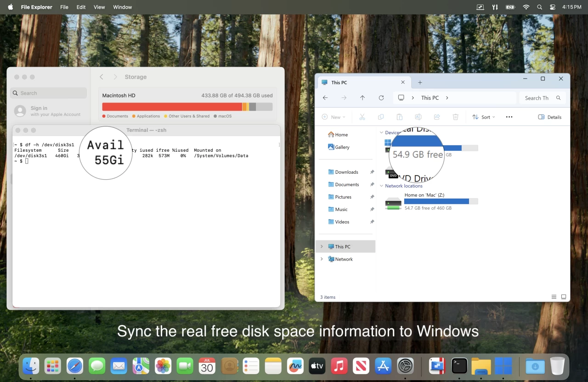Image resolution: width=588 pixels, height=382 pixels.
Task: Open the See more ellipsis menu
Action: 509,117
